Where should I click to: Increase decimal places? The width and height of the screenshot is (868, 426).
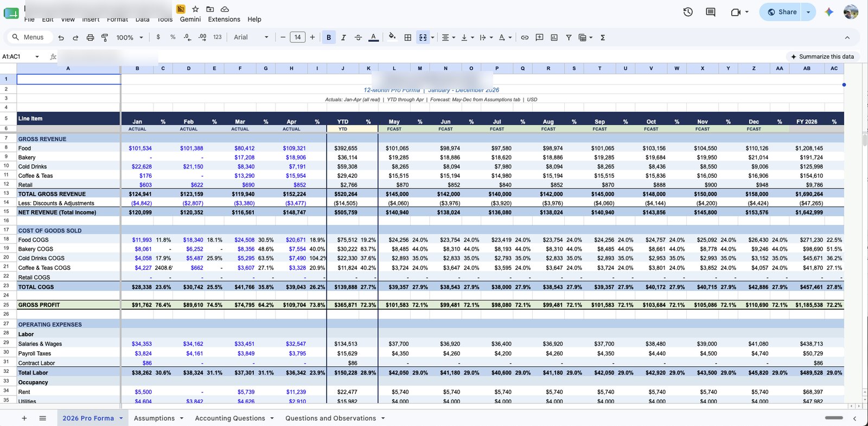click(x=202, y=37)
